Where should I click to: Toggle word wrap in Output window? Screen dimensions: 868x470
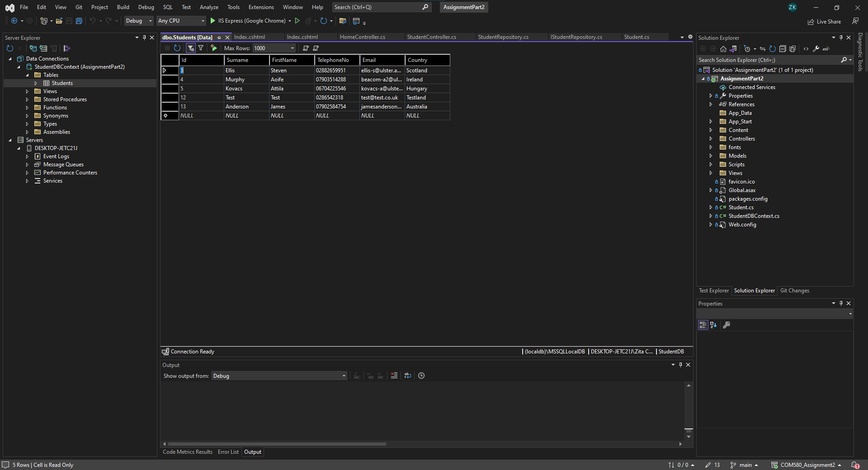[x=408, y=376]
